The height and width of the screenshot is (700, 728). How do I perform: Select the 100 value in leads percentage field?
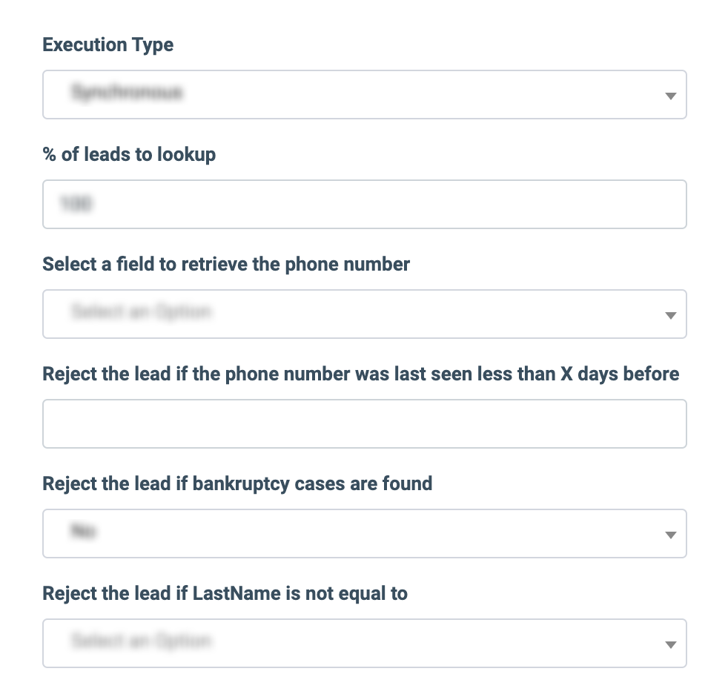point(75,204)
